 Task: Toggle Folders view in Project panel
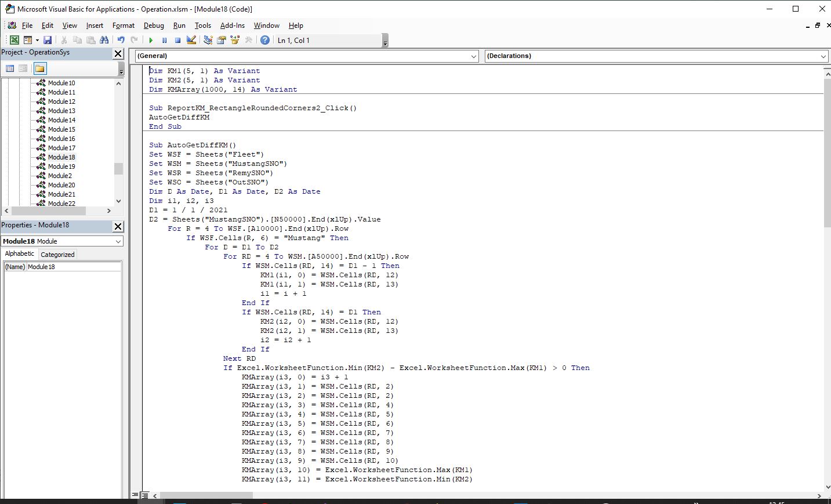(39, 68)
